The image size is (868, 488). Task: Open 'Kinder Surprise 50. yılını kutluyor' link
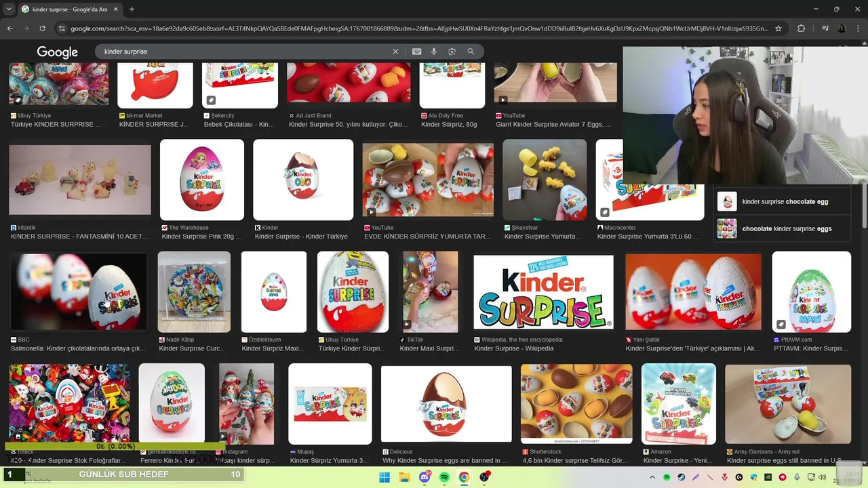349,125
